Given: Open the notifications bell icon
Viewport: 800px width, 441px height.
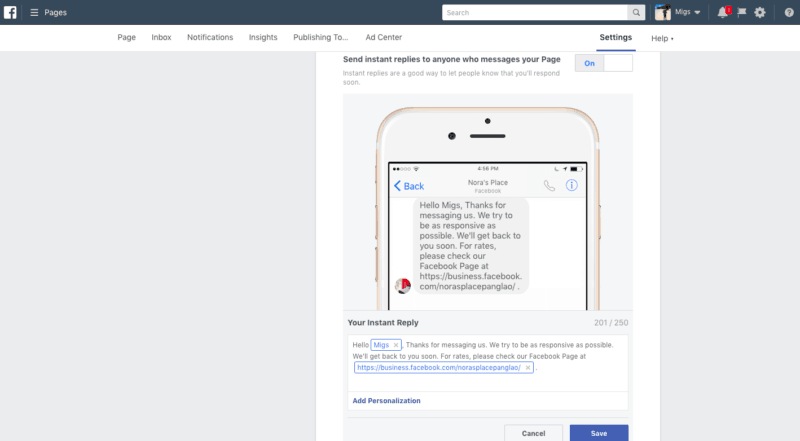Looking at the screenshot, I should [x=723, y=12].
